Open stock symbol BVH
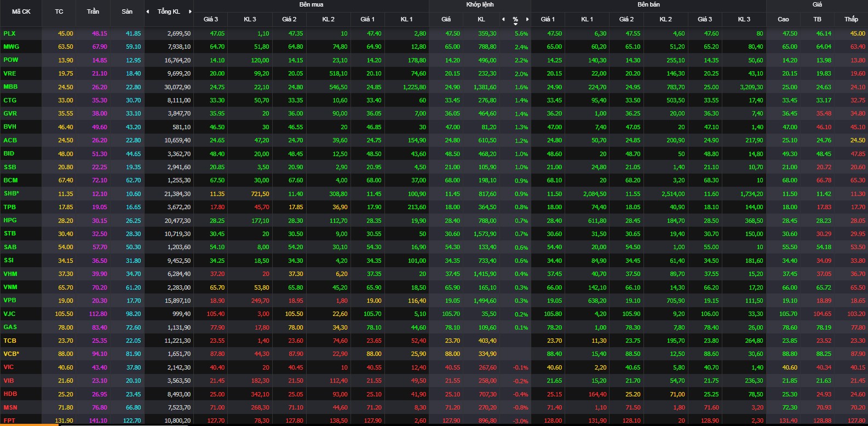 (10, 126)
